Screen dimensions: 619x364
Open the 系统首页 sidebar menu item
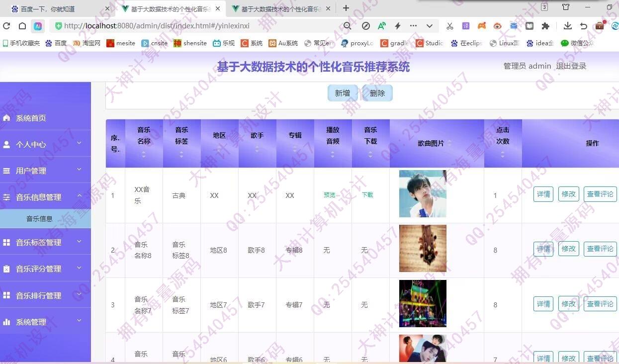point(45,118)
